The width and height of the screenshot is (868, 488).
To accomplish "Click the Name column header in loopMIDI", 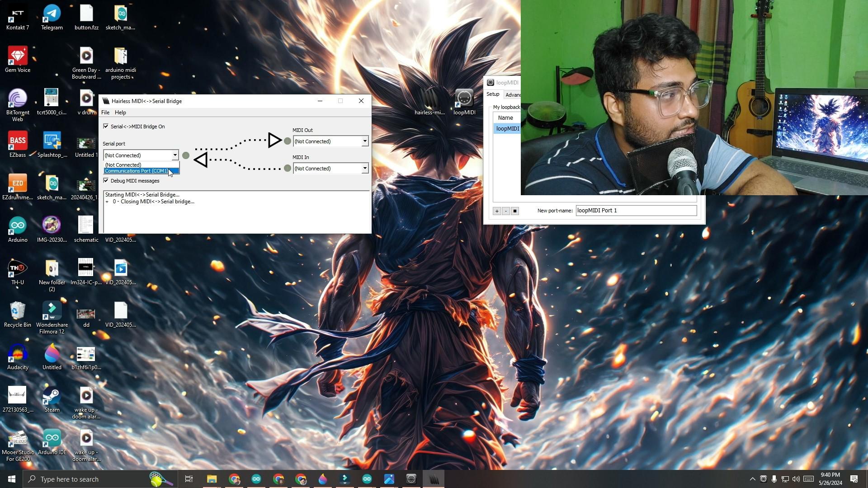I will 506,118.
